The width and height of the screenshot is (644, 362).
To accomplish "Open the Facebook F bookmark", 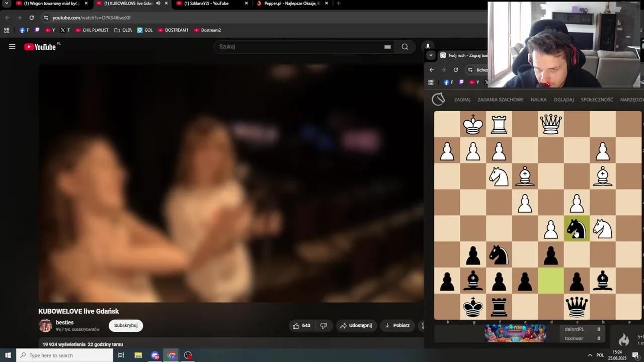I will [x=24, y=30].
